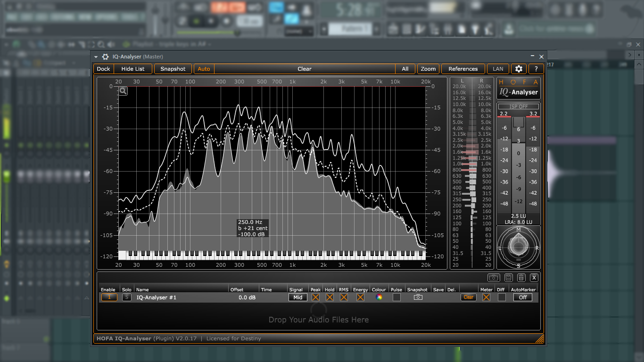Viewport: 644px width, 362px height.
Task: Click the R channel header in the band meter
Action: point(481,81)
